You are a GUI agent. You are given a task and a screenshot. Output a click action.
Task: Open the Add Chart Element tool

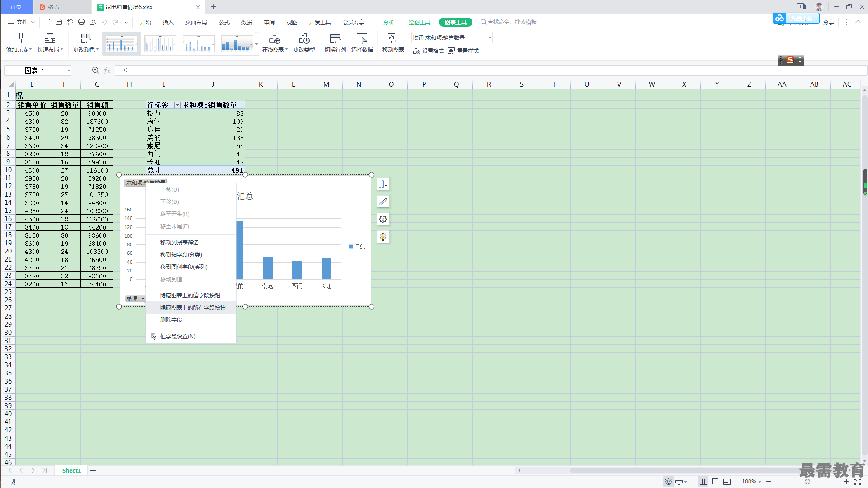pyautogui.click(x=19, y=43)
